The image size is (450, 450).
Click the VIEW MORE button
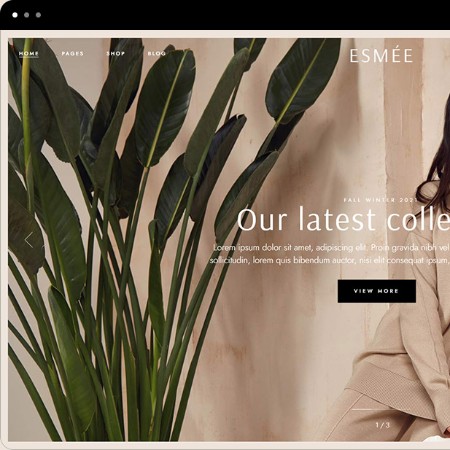click(377, 291)
